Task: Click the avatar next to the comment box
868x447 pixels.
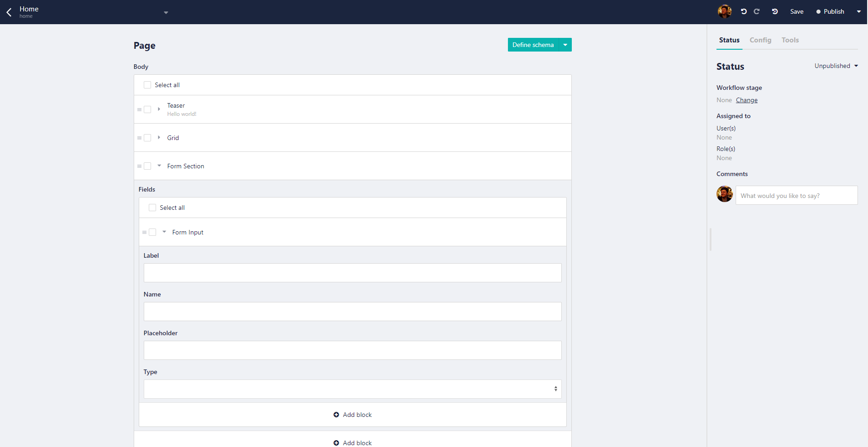Action: (724, 194)
